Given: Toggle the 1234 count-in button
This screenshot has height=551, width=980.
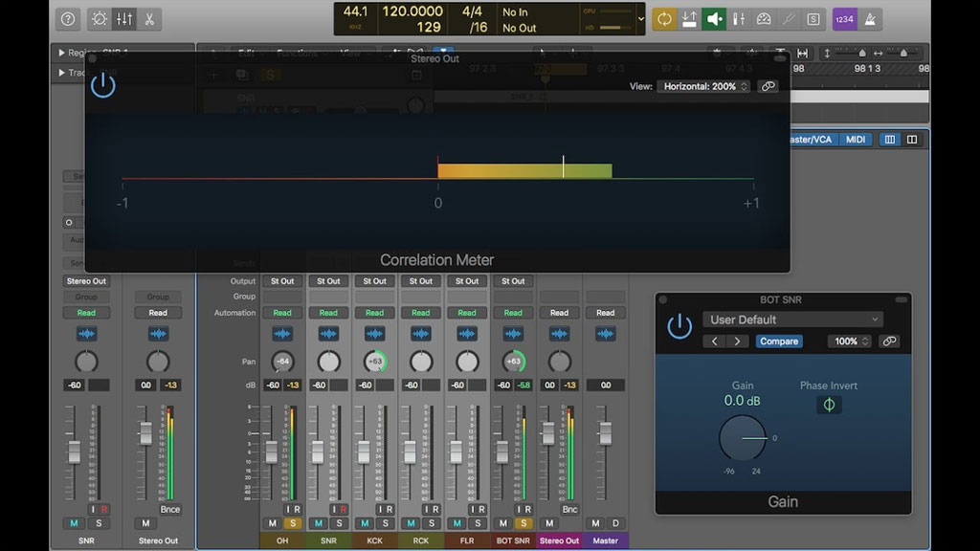Looking at the screenshot, I should pos(844,19).
